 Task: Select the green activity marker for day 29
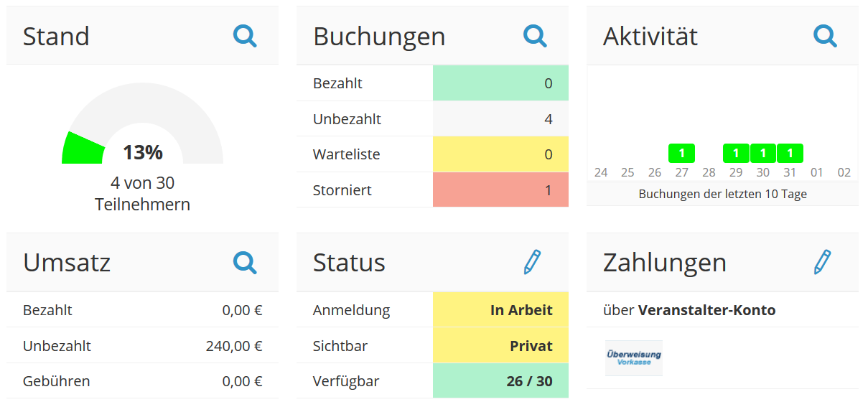pos(736,153)
